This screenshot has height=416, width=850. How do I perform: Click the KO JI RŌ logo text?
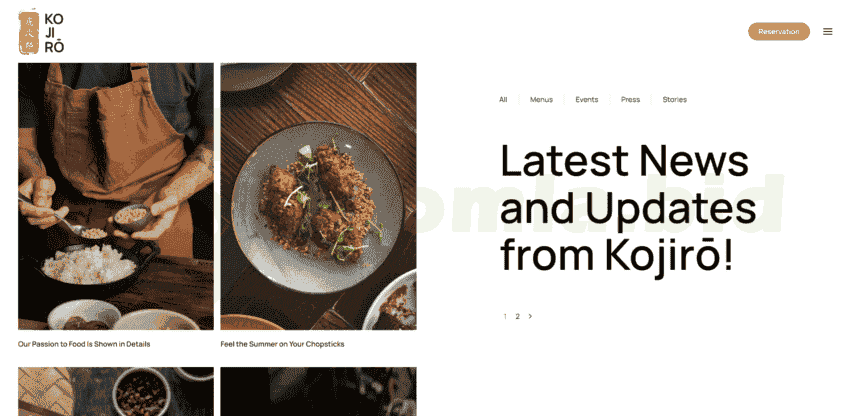[x=54, y=33]
